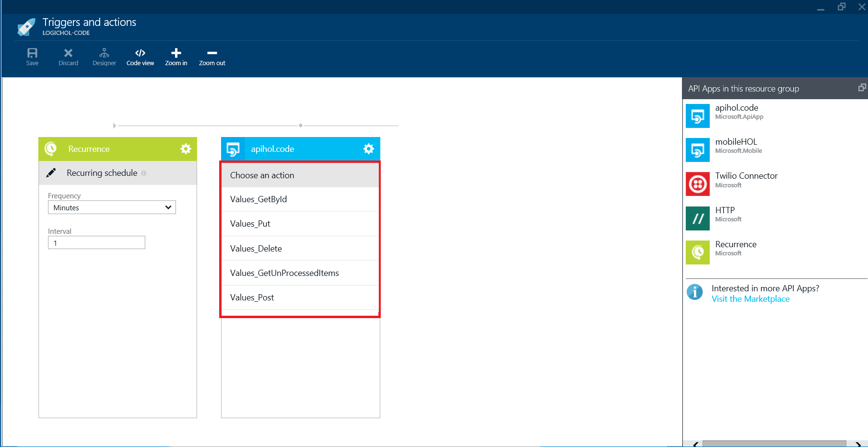Open apihol.code card settings gear

click(368, 149)
